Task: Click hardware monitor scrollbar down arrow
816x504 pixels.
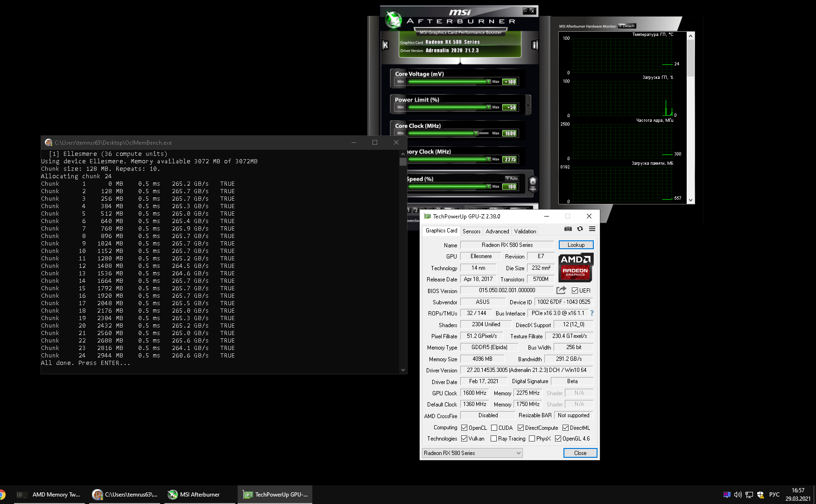Action: 691,200
